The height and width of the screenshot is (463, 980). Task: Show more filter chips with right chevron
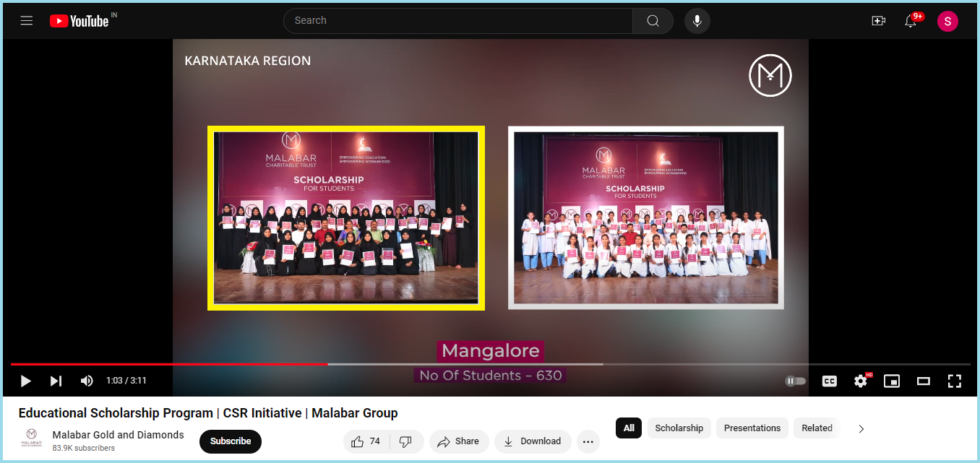tap(861, 428)
